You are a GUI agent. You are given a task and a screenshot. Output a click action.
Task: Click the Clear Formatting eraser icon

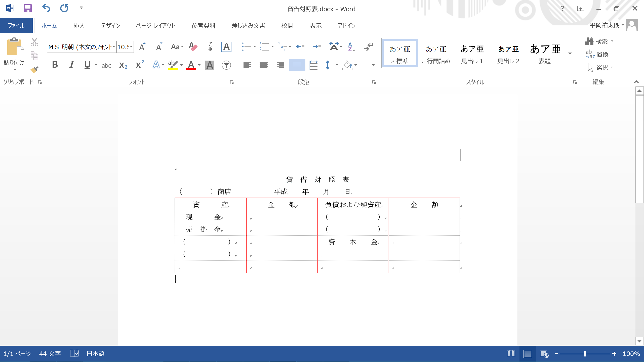[193, 47]
